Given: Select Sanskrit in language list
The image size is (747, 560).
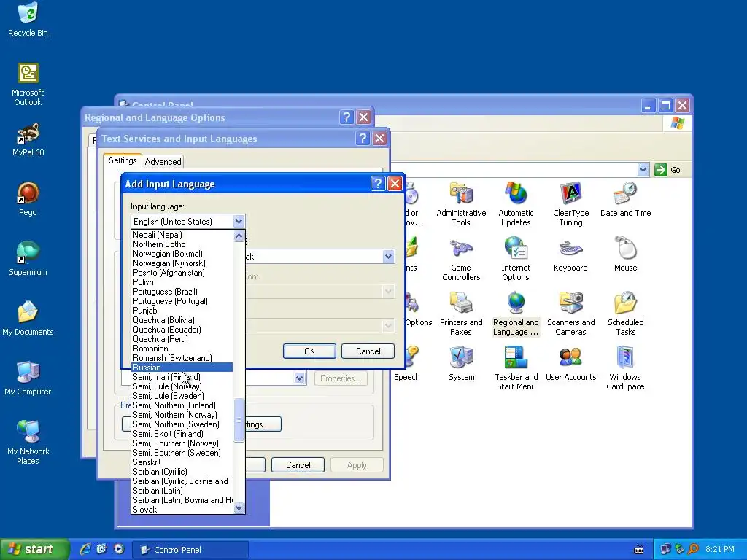Looking at the screenshot, I should click(182, 462).
